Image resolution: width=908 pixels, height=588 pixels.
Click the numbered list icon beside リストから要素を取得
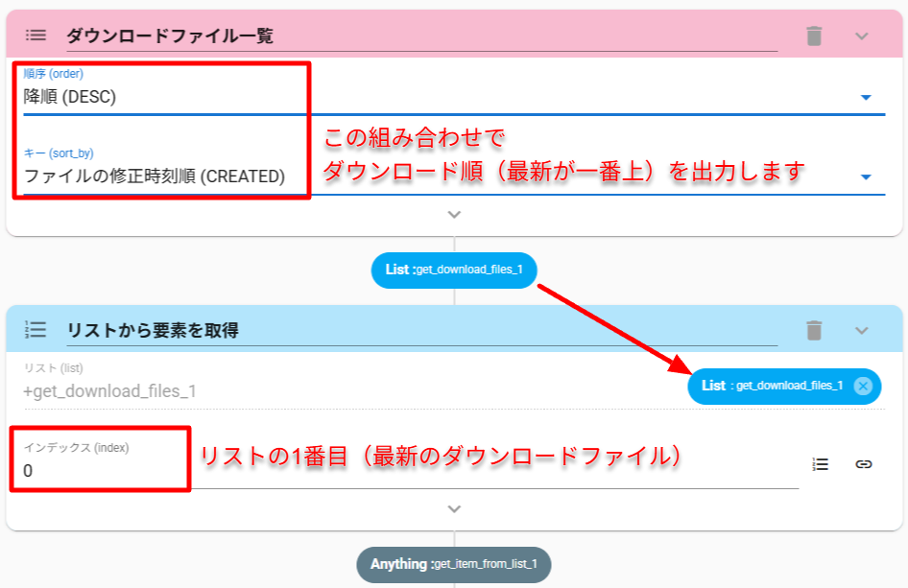click(36, 330)
